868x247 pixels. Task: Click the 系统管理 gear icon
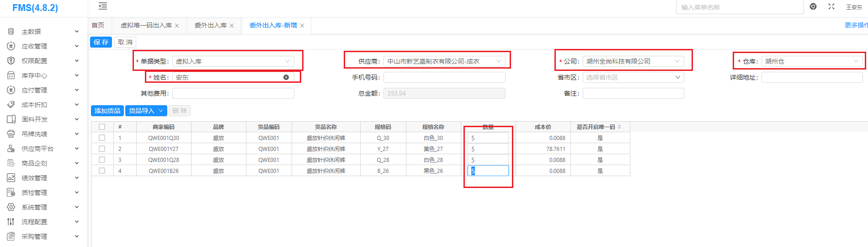point(11,207)
